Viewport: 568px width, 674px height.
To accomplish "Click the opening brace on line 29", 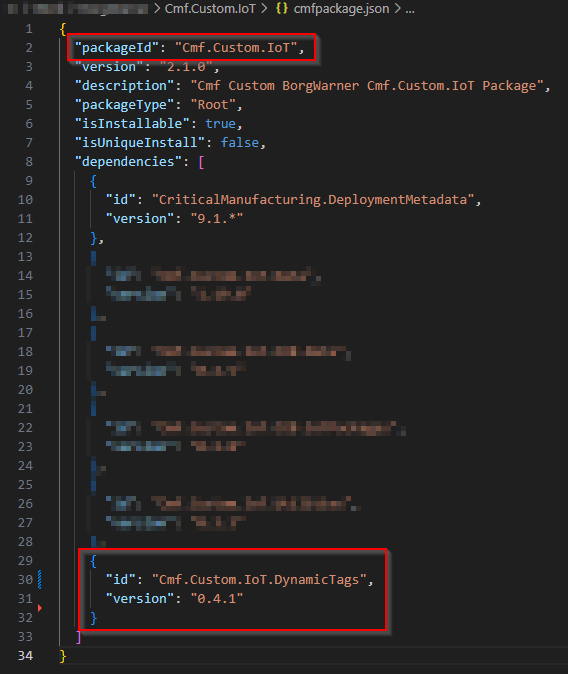I will tap(93, 561).
